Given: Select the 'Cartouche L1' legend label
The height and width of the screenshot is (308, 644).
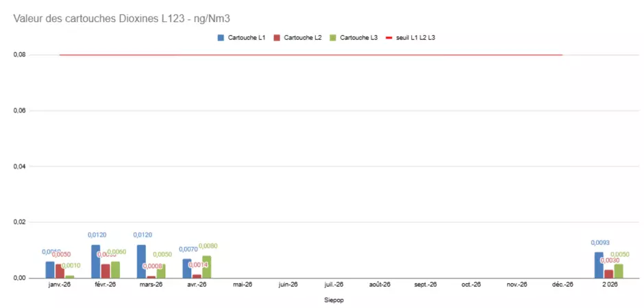Looking at the screenshot, I should point(247,38).
